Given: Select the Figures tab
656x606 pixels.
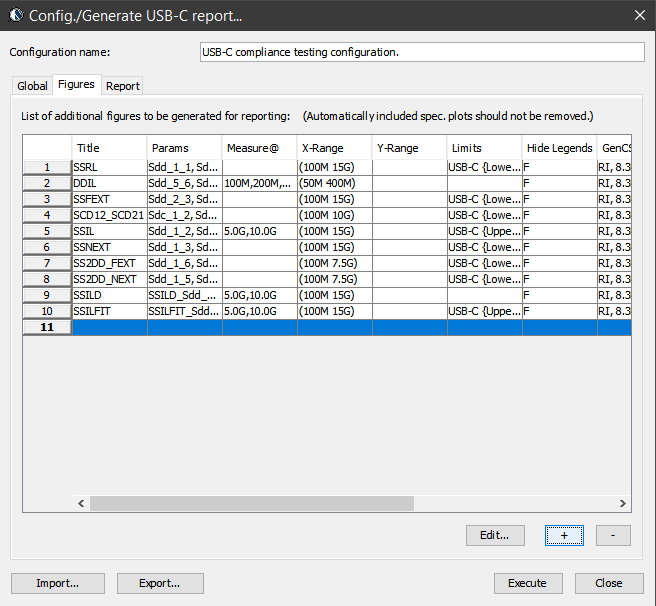Looking at the screenshot, I should [77, 85].
